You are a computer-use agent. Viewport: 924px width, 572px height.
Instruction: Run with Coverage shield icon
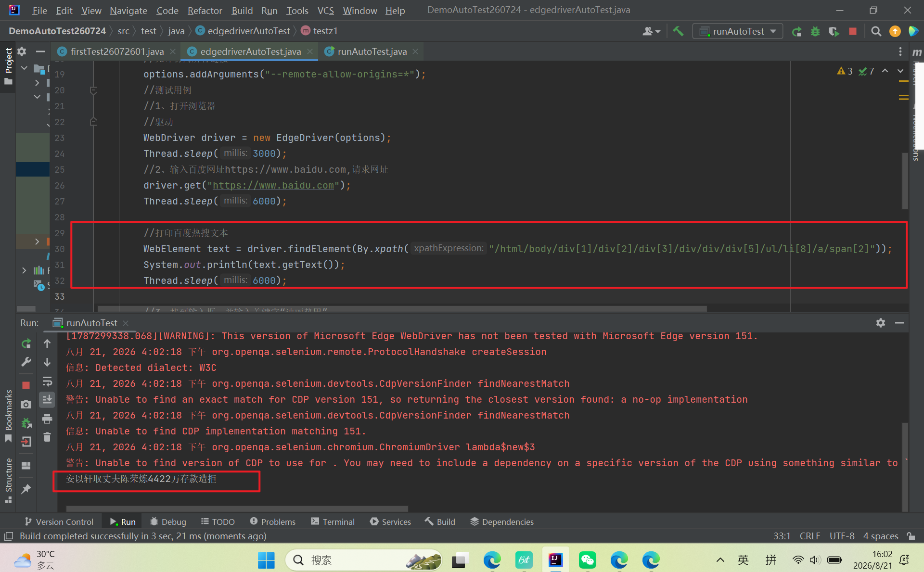834,31
